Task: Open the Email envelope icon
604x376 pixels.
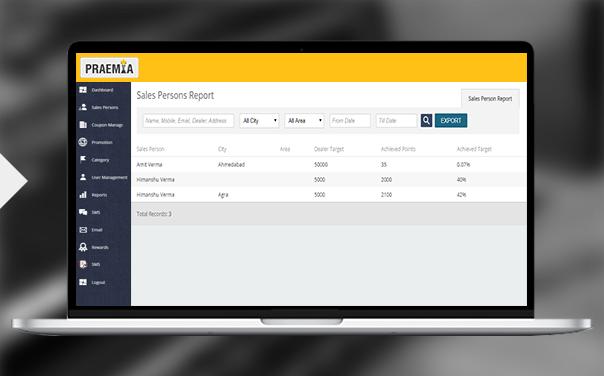Action: pos(83,230)
